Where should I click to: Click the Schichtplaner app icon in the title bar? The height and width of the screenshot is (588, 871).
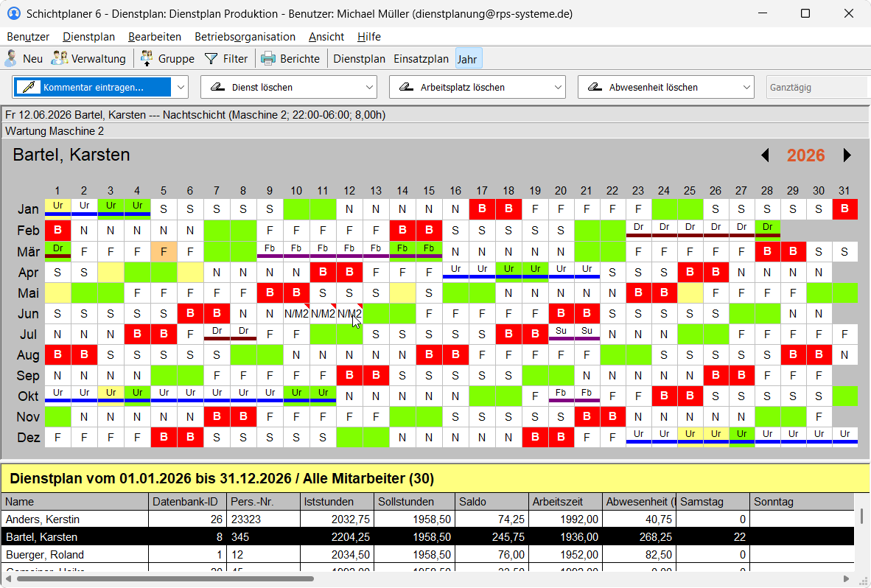pyautogui.click(x=13, y=13)
